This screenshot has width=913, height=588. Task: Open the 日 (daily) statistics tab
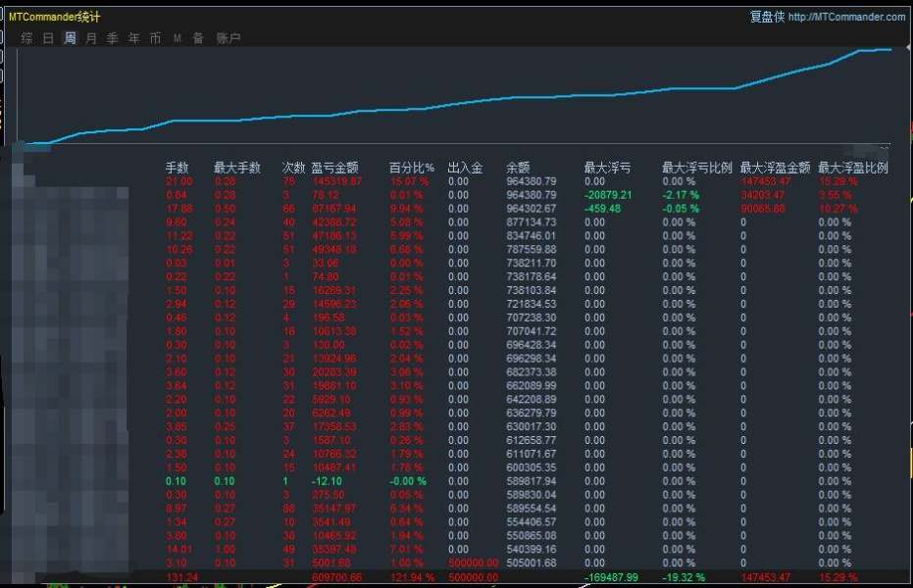click(x=48, y=38)
